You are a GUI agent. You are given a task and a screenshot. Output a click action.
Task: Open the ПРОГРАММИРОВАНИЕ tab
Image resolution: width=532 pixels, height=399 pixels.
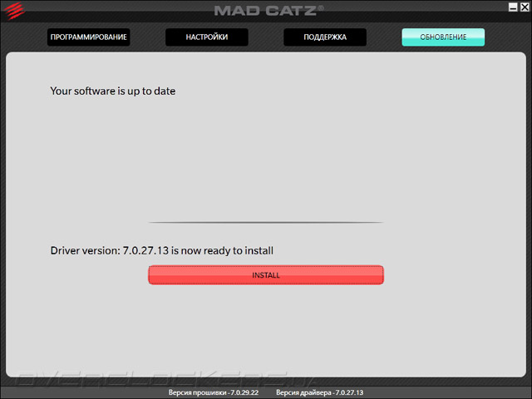pyautogui.click(x=89, y=37)
